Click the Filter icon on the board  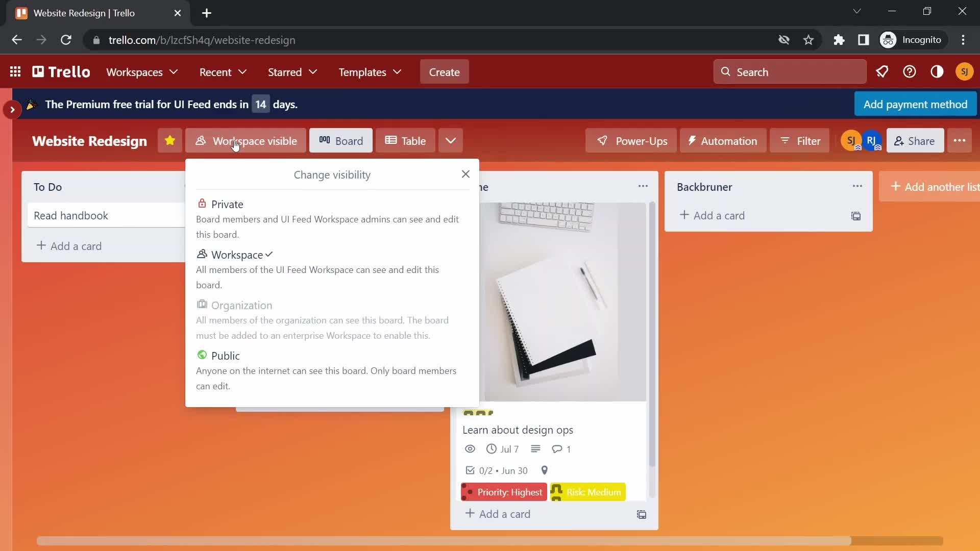coord(802,141)
